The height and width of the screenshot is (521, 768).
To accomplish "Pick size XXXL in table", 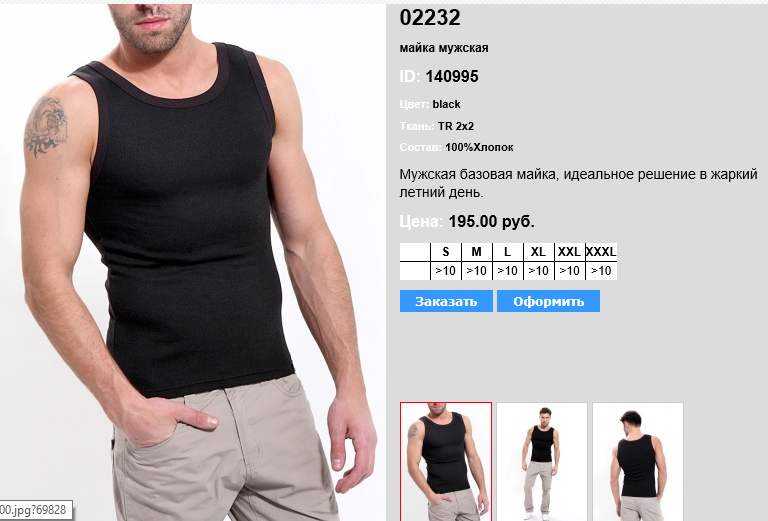I will pyautogui.click(x=601, y=252).
